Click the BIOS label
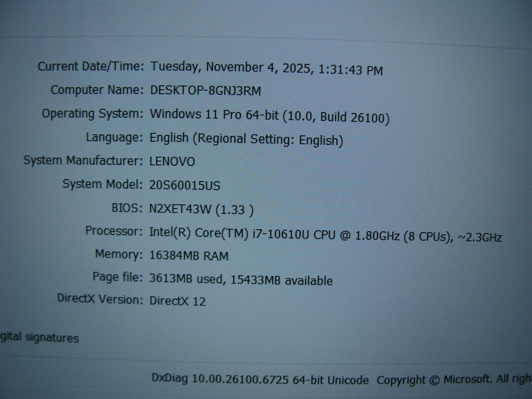 (x=127, y=208)
